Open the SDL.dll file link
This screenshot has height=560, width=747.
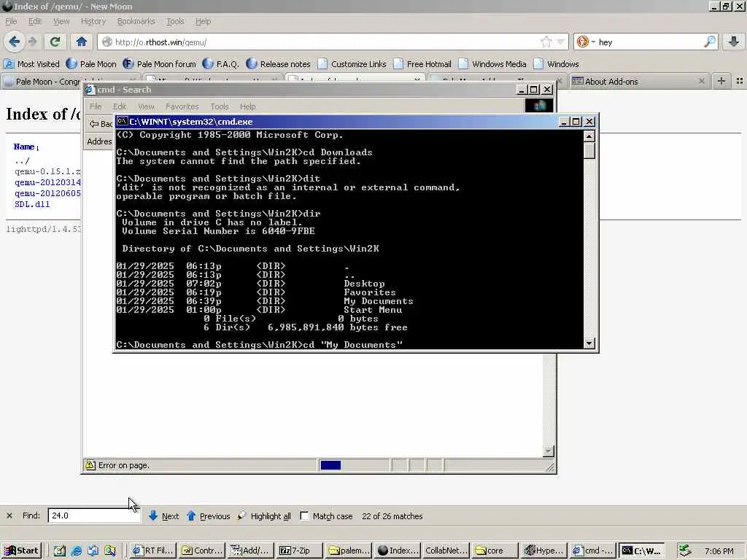(32, 204)
